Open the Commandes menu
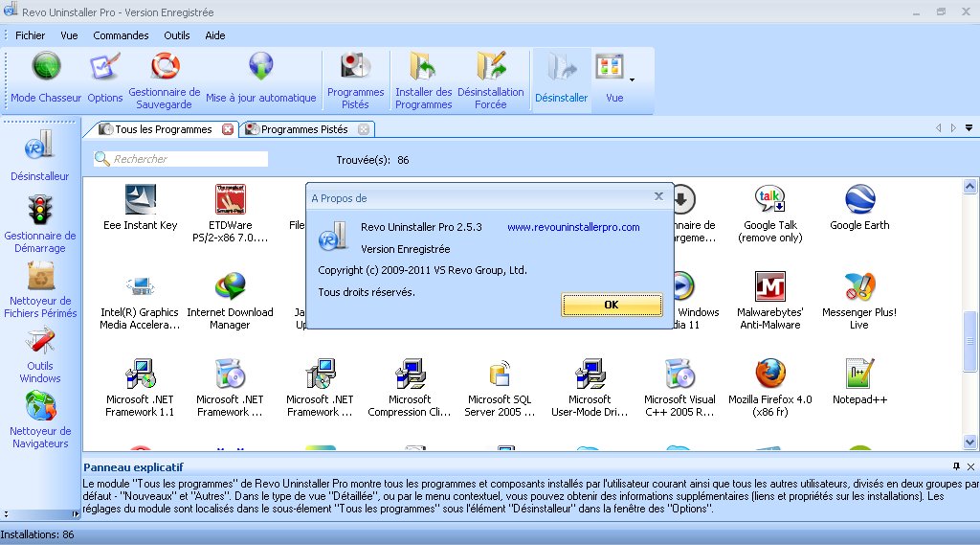 (121, 35)
